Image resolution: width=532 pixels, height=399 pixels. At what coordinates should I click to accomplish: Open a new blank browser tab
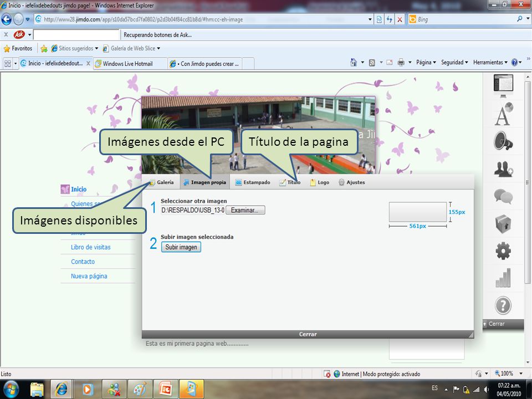coord(248,63)
